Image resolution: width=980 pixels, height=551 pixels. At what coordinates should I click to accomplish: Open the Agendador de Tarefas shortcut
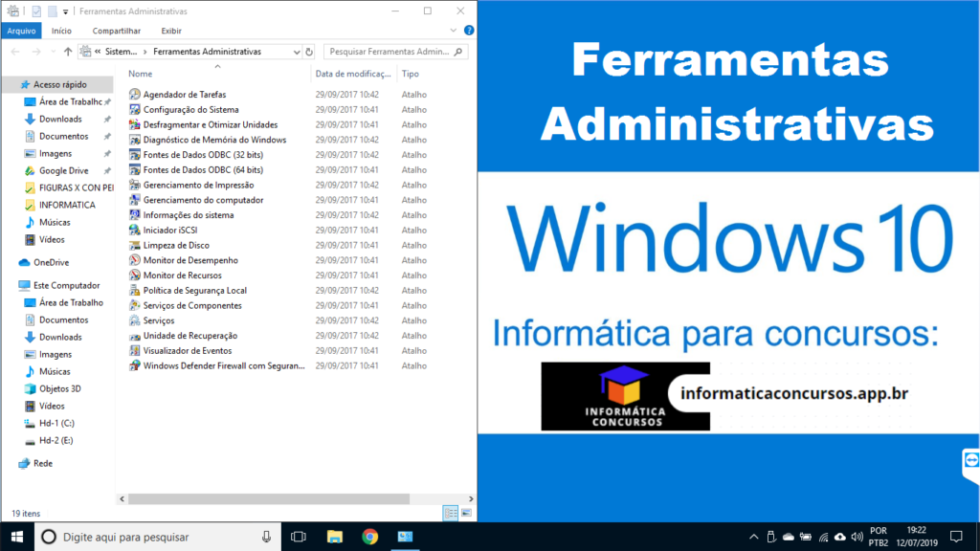click(x=184, y=95)
